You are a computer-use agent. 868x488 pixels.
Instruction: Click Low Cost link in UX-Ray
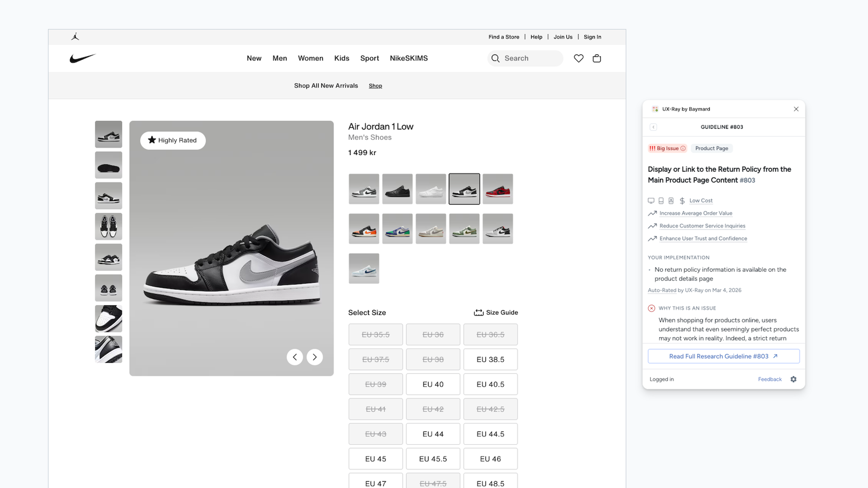tap(701, 201)
